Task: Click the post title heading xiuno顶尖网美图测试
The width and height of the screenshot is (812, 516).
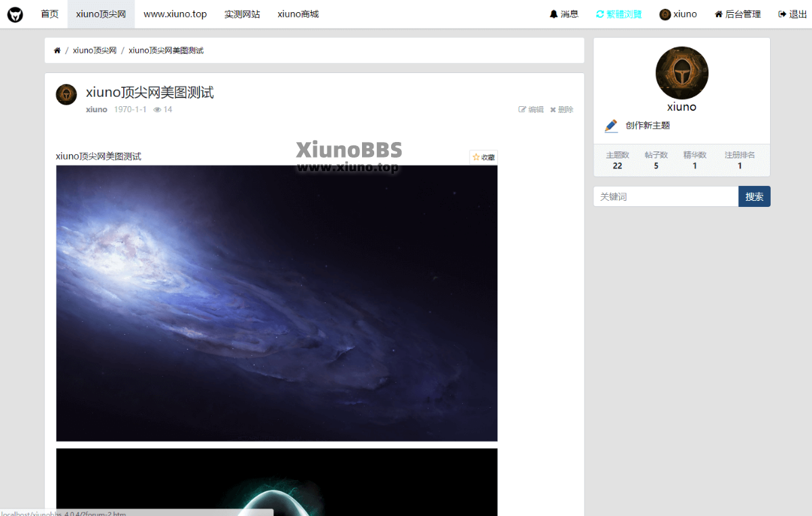Action: [150, 93]
